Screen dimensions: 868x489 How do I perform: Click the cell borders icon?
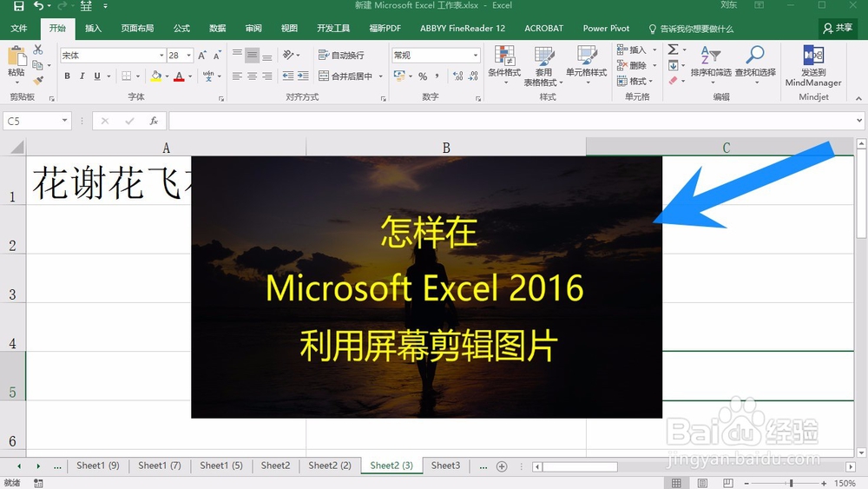point(127,76)
